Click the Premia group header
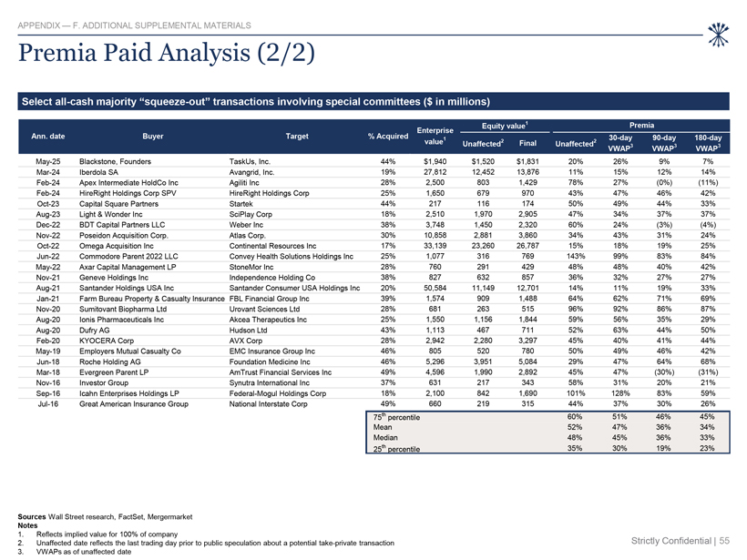The width and height of the screenshot is (747, 560). tap(641, 126)
